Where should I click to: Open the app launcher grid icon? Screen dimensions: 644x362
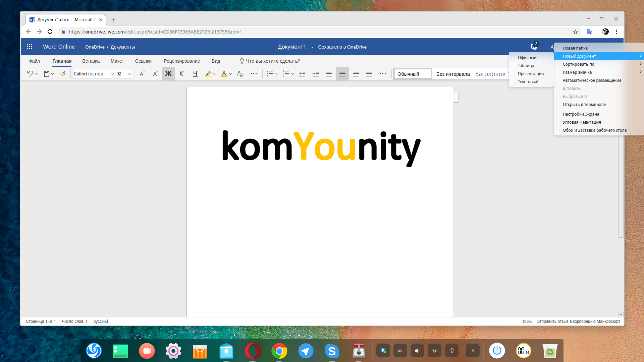point(30,47)
